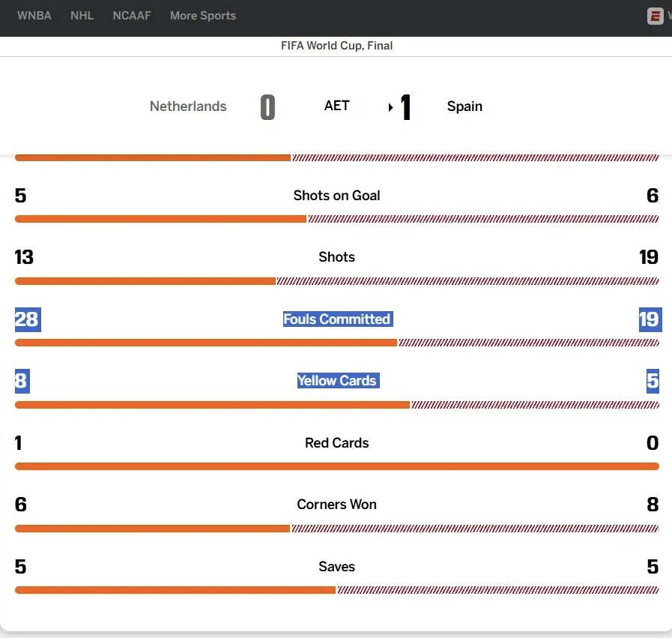Open the NHL menu item

tap(82, 16)
